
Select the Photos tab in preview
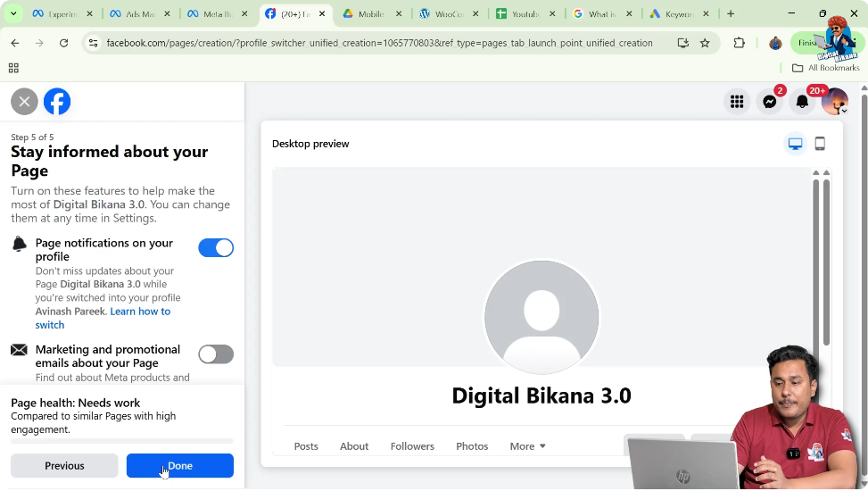point(472,446)
